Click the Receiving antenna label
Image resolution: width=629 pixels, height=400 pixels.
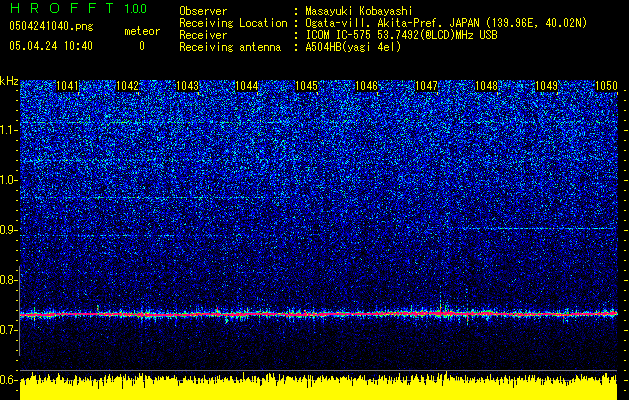pyautogui.click(x=230, y=47)
